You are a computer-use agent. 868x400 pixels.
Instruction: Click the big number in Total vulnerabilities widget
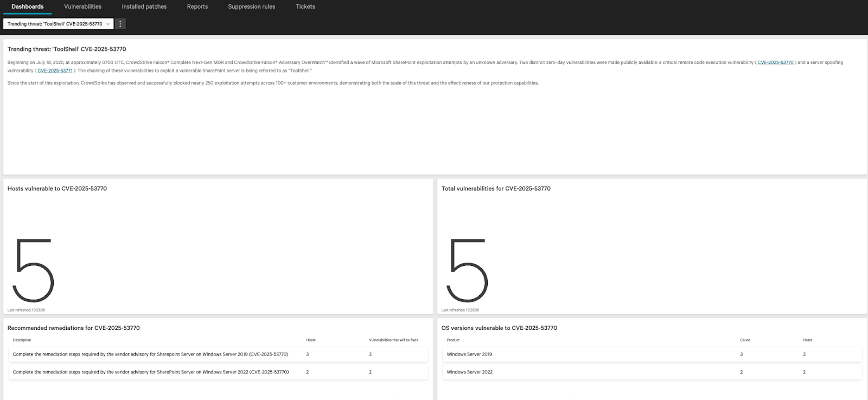click(x=468, y=270)
